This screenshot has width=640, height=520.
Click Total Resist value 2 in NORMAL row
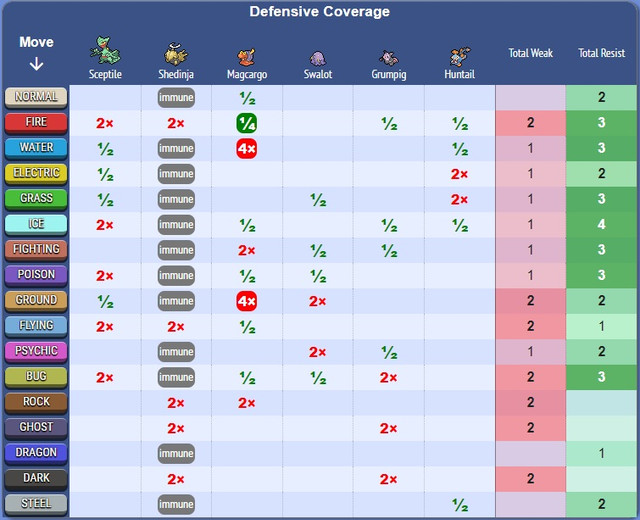601,97
